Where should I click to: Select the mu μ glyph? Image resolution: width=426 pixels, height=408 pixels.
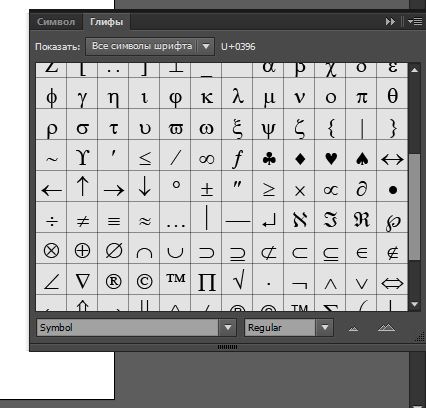click(x=269, y=94)
